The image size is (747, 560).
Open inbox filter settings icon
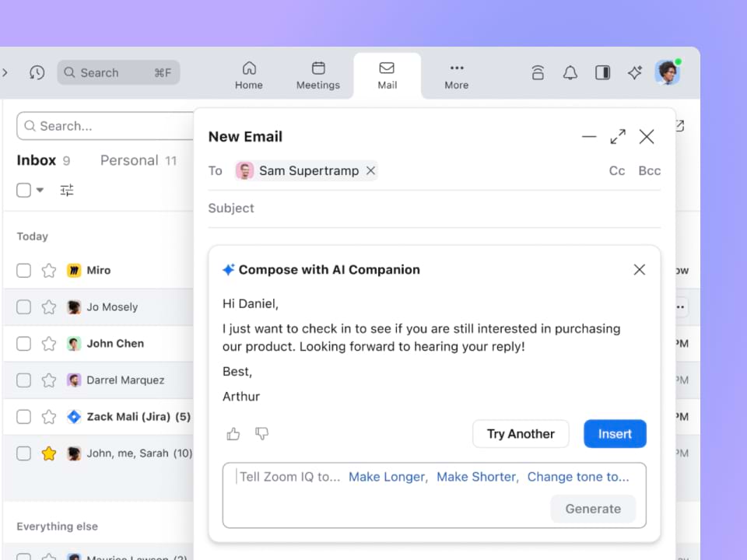(x=67, y=190)
